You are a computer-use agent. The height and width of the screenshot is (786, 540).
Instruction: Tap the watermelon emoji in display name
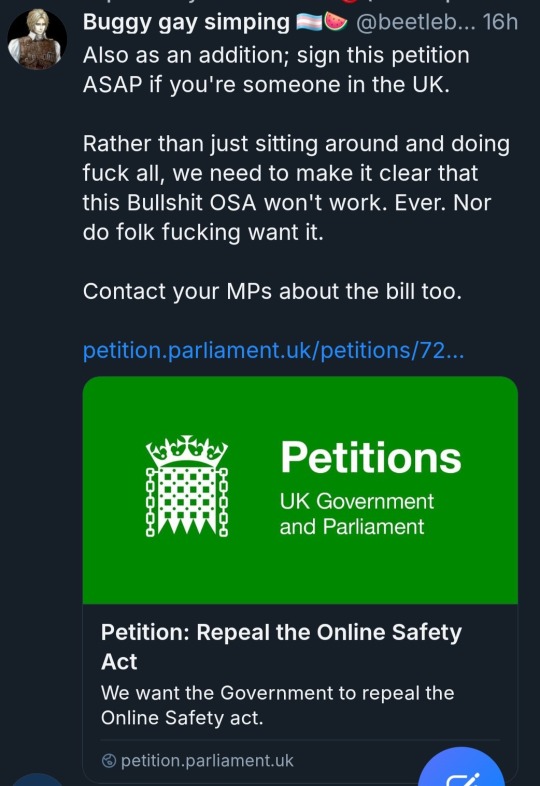(x=336, y=22)
